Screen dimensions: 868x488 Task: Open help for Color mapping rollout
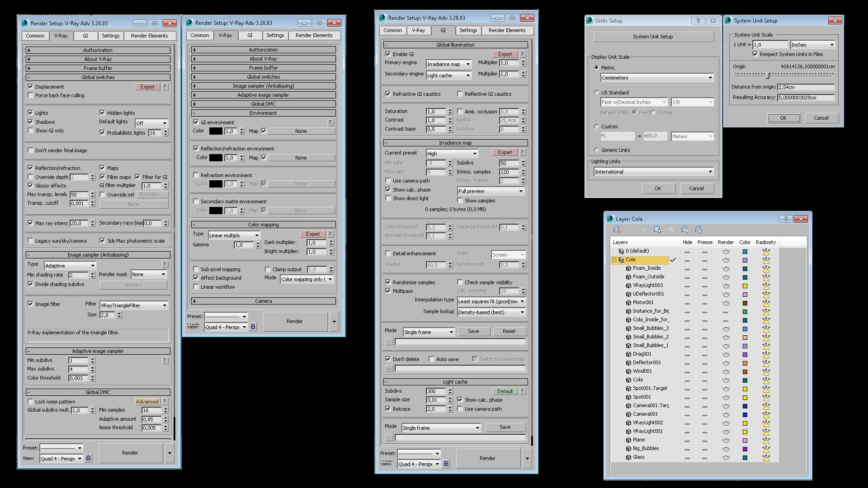(x=330, y=234)
